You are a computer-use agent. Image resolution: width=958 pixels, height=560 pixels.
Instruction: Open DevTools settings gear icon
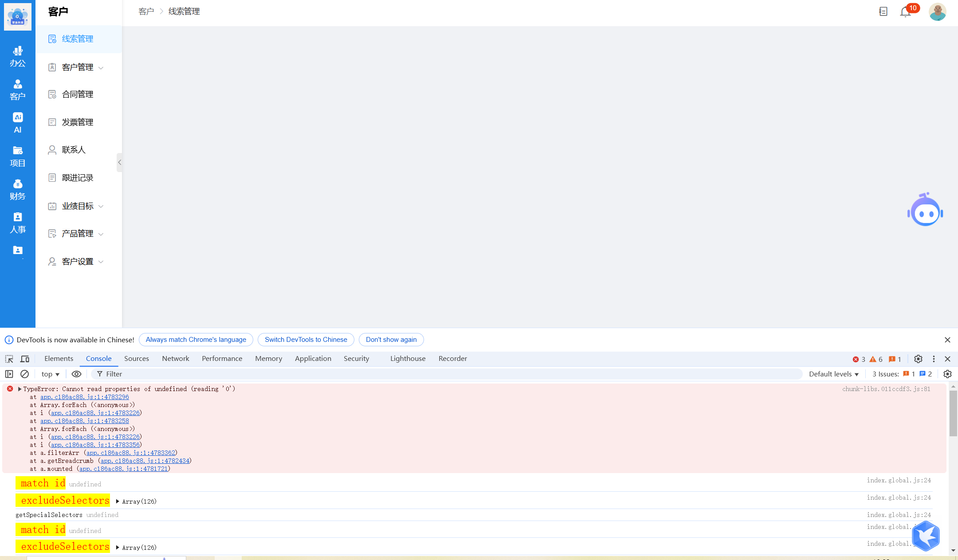[x=918, y=359]
